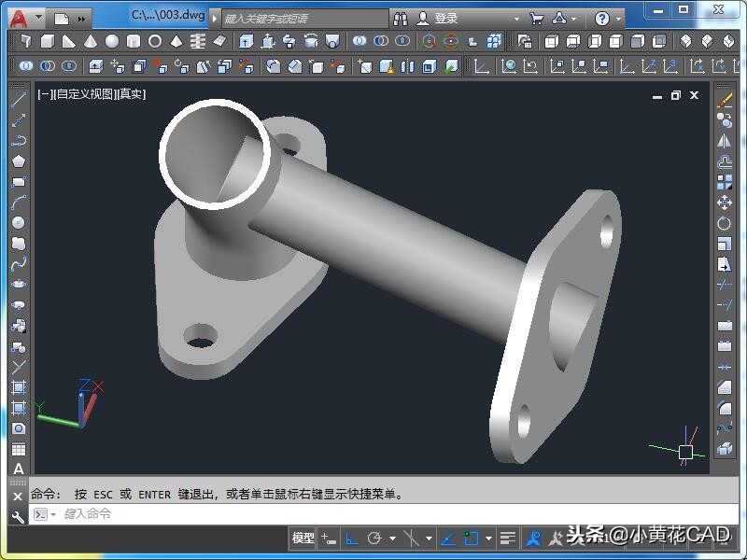Toggle dynamic input in status bar
747x560 pixels.
329,539
